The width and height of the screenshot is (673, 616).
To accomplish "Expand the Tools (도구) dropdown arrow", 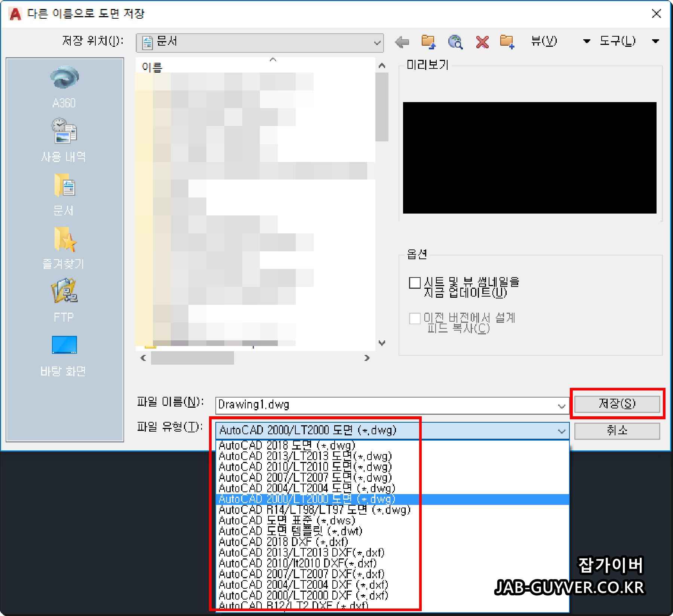I will coord(655,41).
